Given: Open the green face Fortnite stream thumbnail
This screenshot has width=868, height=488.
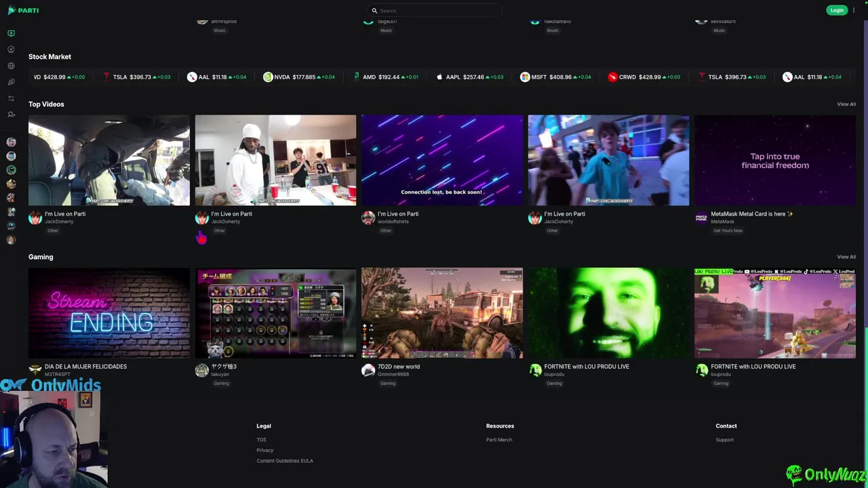Looking at the screenshot, I should click(608, 312).
